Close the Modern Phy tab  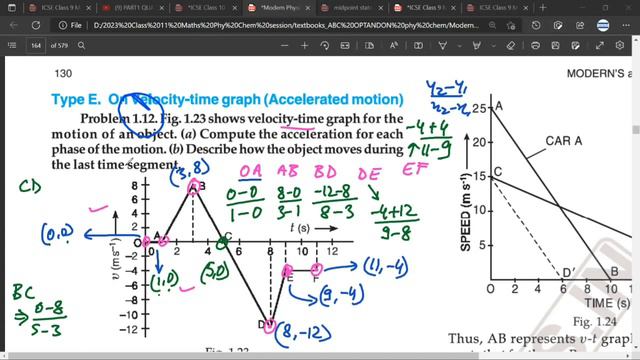[x=308, y=8]
